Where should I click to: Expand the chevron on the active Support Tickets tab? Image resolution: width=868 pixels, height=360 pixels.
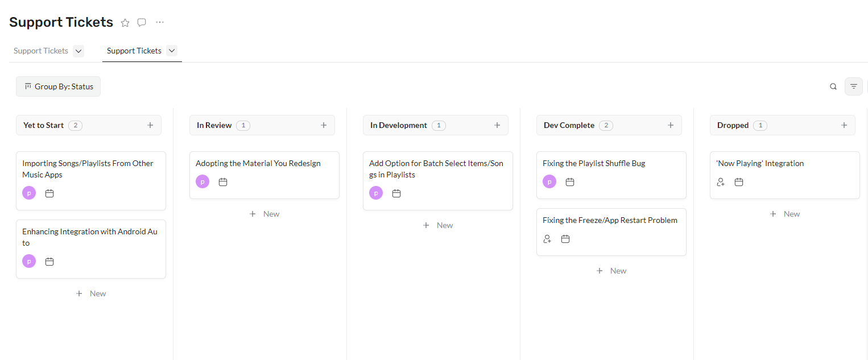pyautogui.click(x=172, y=51)
